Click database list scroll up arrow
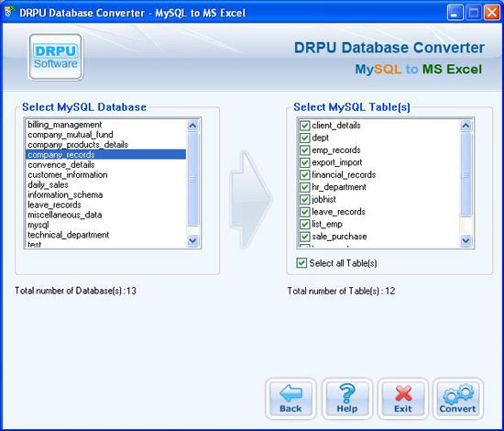504x431 pixels. 192,126
